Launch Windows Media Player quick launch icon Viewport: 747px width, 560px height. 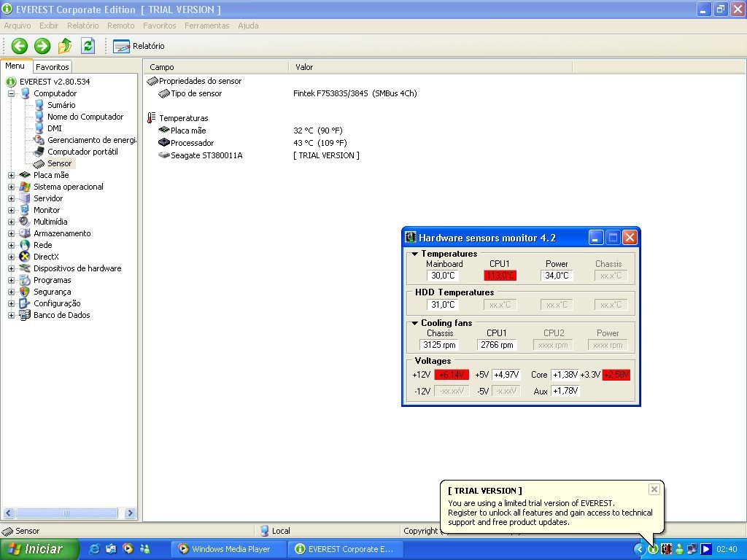pyautogui.click(x=128, y=548)
